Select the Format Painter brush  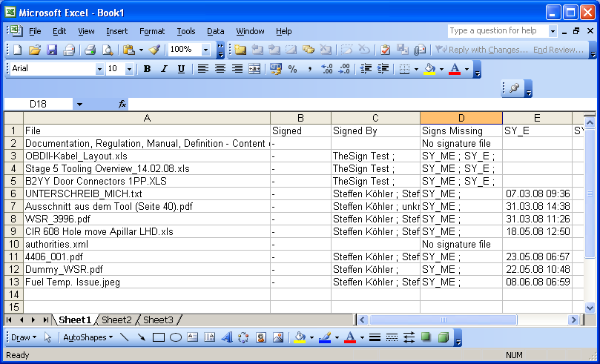[x=154, y=50]
